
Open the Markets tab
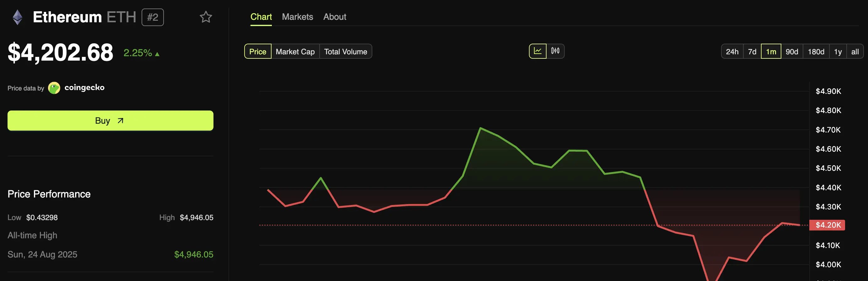(298, 17)
